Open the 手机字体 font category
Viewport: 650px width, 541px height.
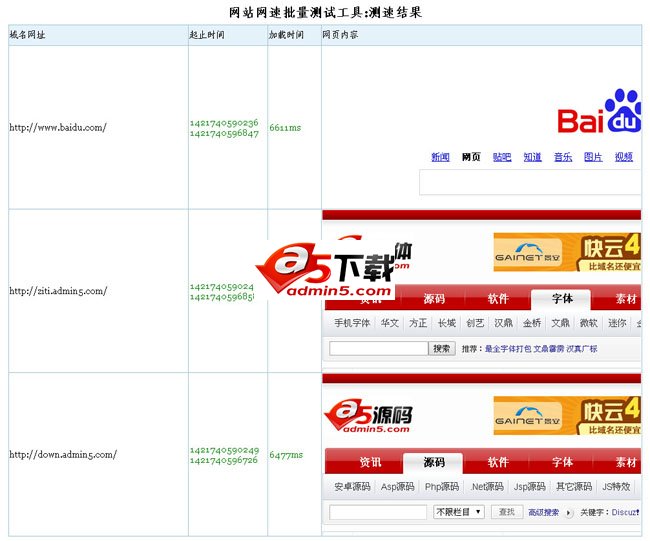coord(352,323)
